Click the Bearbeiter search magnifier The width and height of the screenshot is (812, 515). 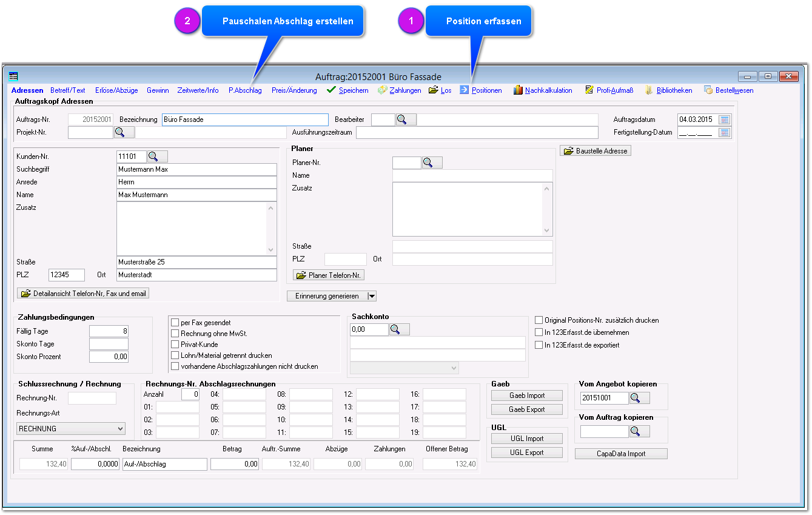tap(406, 119)
